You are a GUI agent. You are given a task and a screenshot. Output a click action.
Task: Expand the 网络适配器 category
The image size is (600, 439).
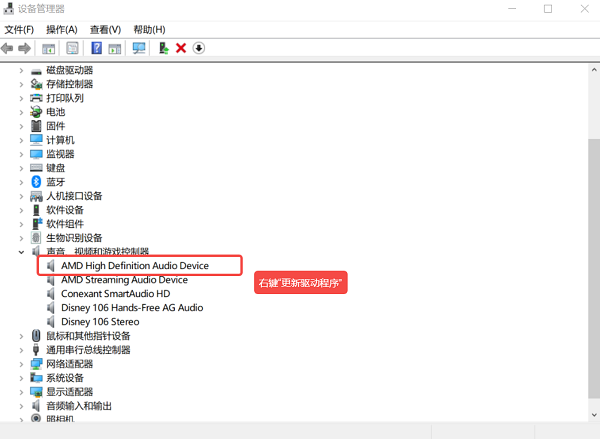[x=22, y=364]
